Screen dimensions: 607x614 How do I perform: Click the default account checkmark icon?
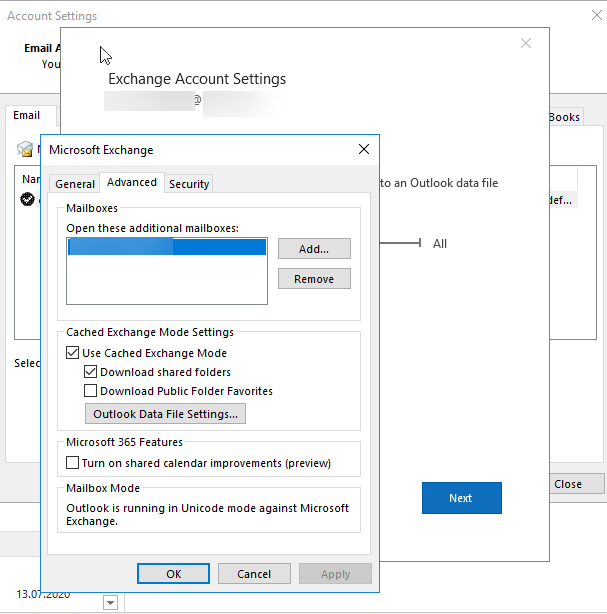pyautogui.click(x=27, y=199)
